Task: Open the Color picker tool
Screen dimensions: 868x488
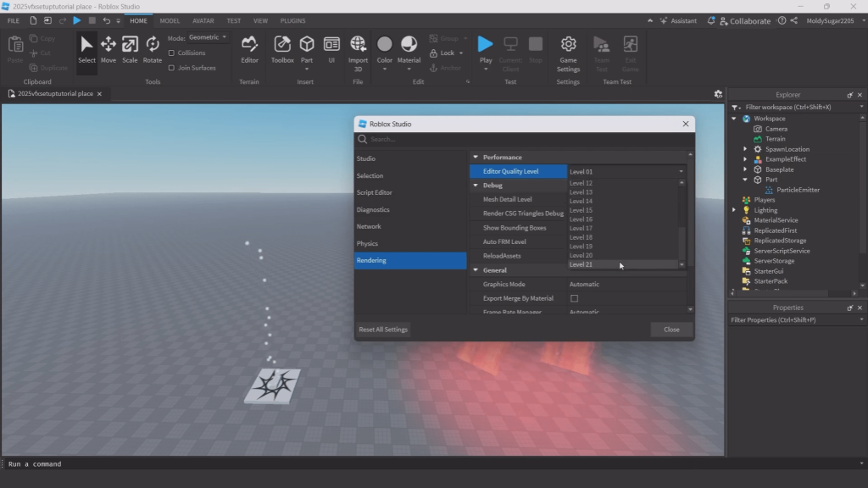Action: 385,50
